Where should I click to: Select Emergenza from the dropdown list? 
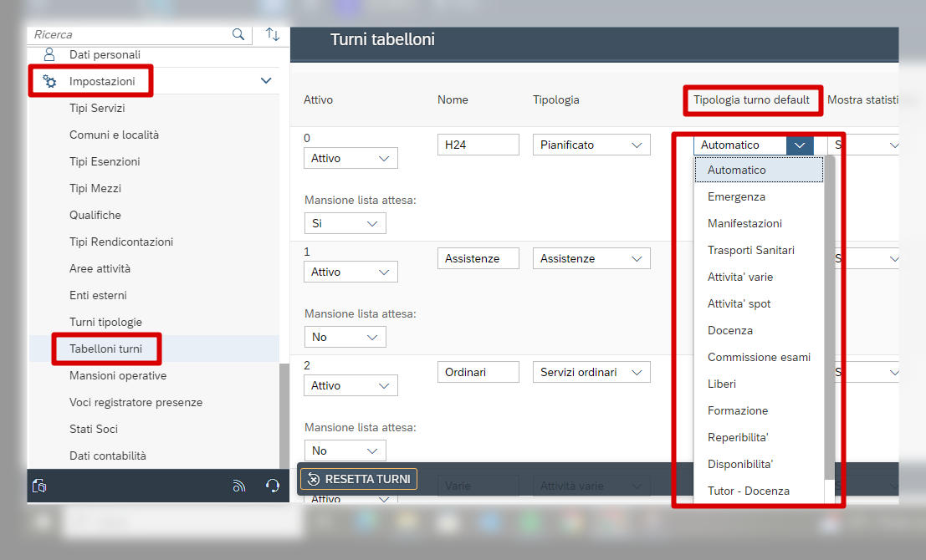click(736, 196)
